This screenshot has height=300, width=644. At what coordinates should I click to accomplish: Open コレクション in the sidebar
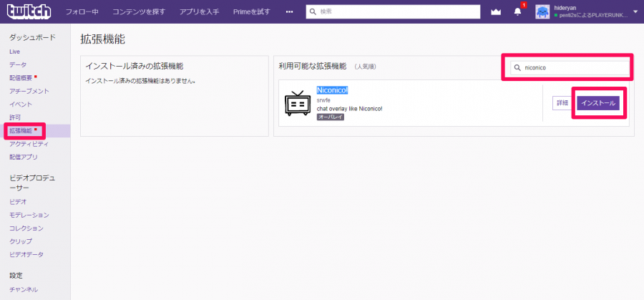point(26,228)
